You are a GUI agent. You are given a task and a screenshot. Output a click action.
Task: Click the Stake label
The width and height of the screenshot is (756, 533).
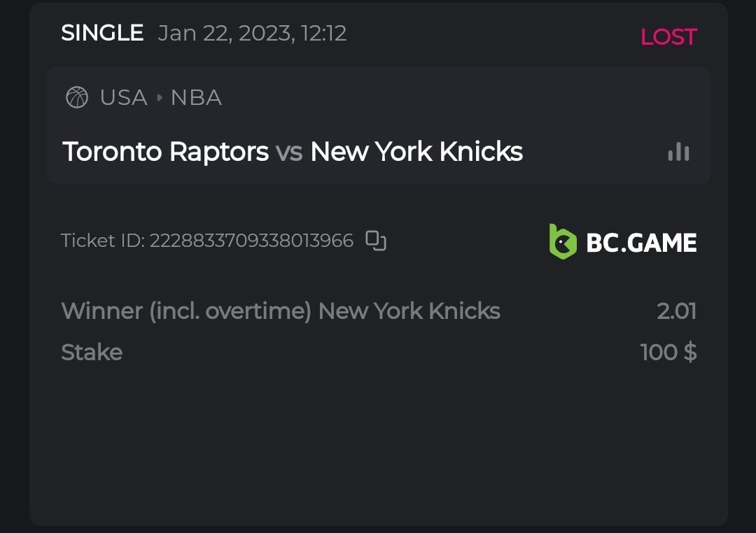[x=92, y=352]
